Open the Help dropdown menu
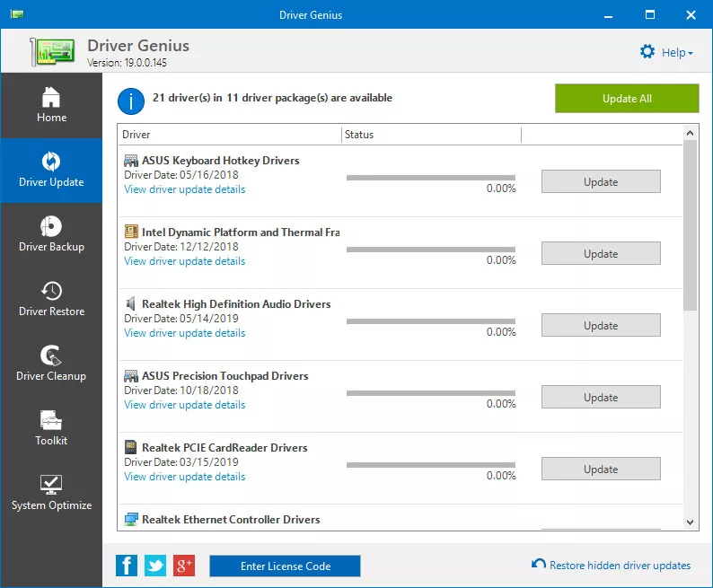 click(677, 53)
